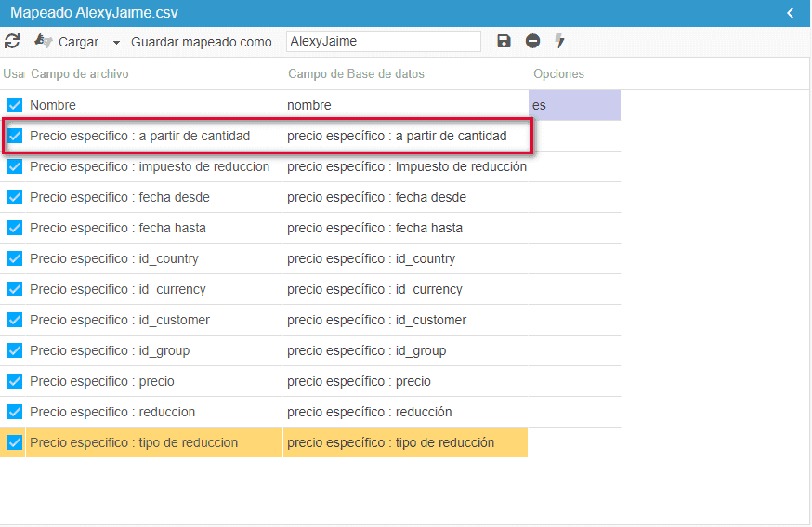This screenshot has height=527, width=812.
Task: Open database field dropdown for 'tipo de reducción'
Action: tap(405, 442)
